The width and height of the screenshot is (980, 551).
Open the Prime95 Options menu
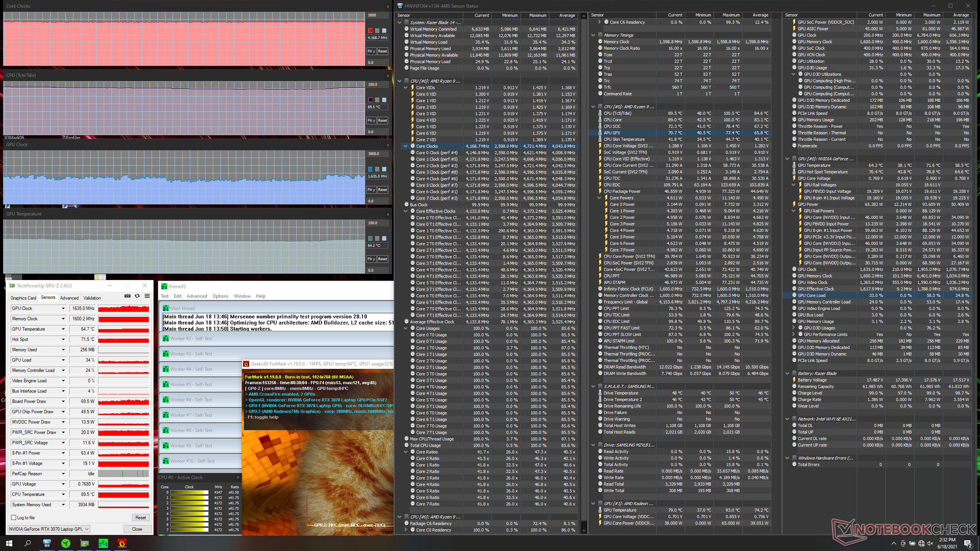coord(220,296)
